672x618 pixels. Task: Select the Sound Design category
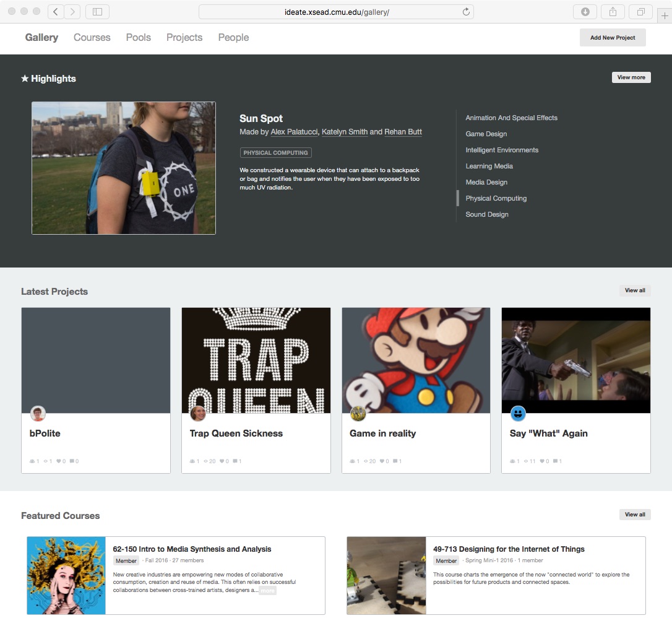point(487,214)
